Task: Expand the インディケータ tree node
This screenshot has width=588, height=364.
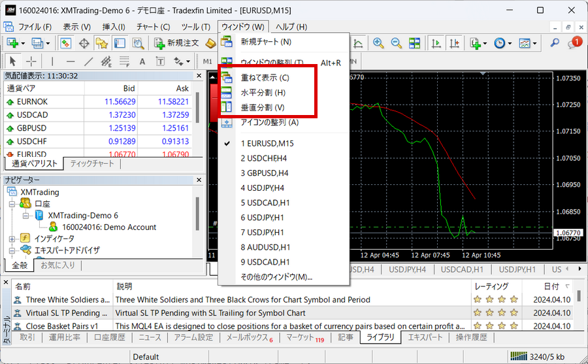Action: (x=12, y=239)
